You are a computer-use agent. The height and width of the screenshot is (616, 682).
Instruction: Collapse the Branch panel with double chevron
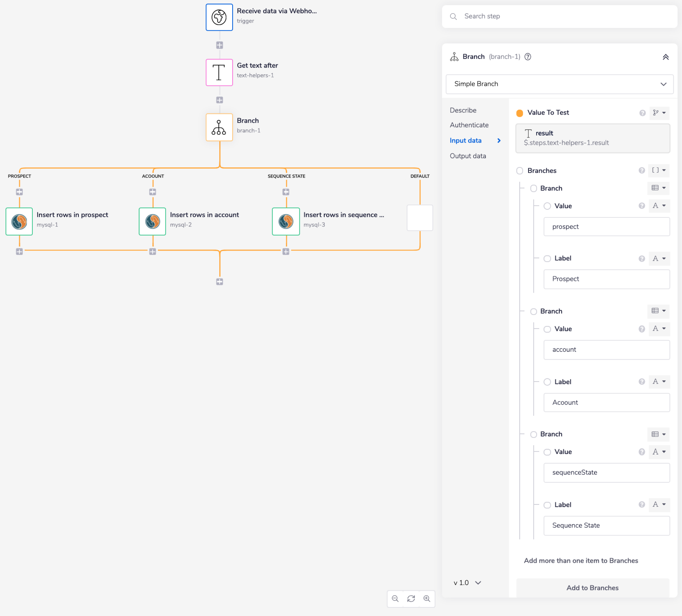665,57
